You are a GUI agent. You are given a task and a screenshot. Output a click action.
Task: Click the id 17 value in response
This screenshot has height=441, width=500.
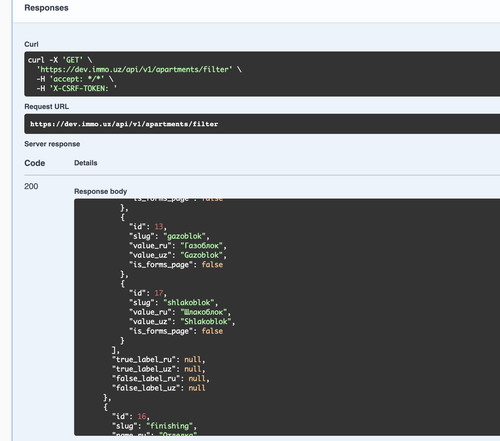point(159,293)
